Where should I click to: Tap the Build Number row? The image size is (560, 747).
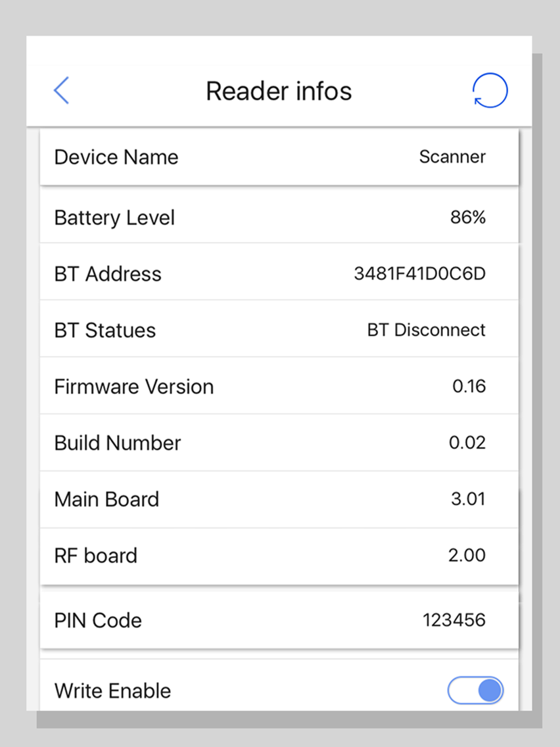(x=279, y=443)
